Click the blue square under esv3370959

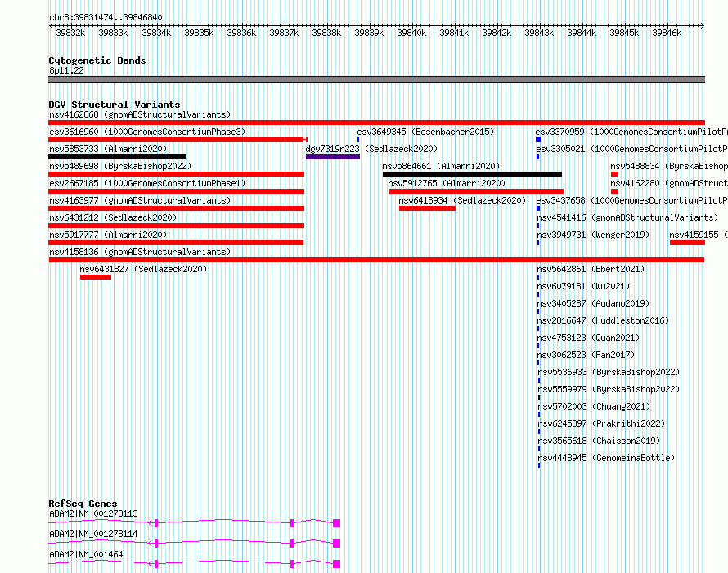tap(538, 140)
